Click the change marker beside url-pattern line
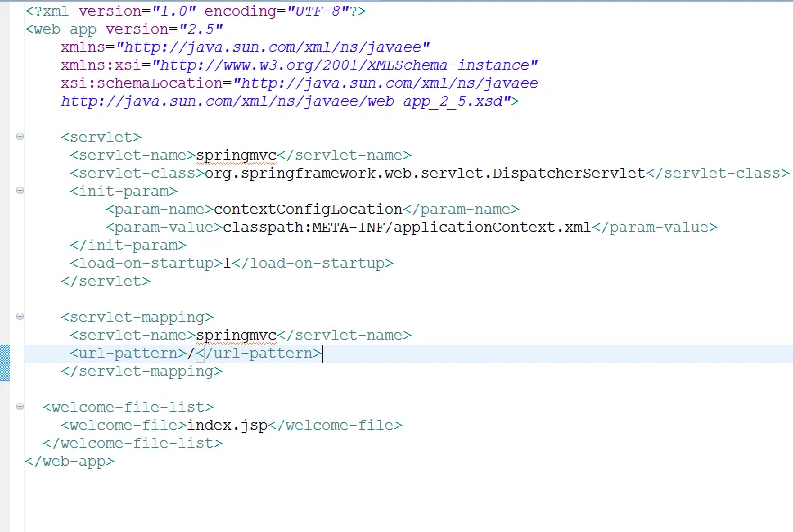The height and width of the screenshot is (532, 793). tap(5, 362)
